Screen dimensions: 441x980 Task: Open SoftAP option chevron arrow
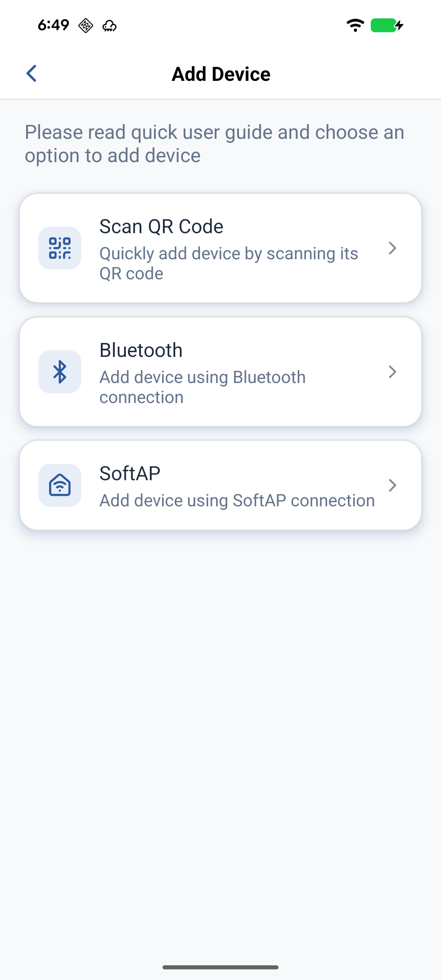click(392, 485)
